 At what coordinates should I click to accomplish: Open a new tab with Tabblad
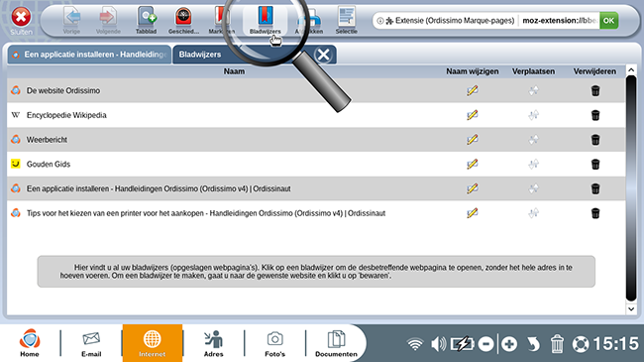[147, 20]
